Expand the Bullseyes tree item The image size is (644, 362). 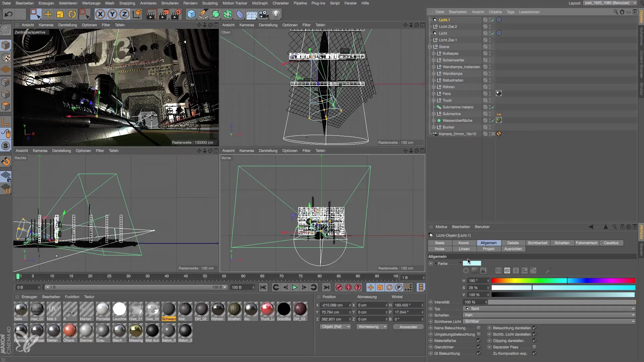click(433, 54)
